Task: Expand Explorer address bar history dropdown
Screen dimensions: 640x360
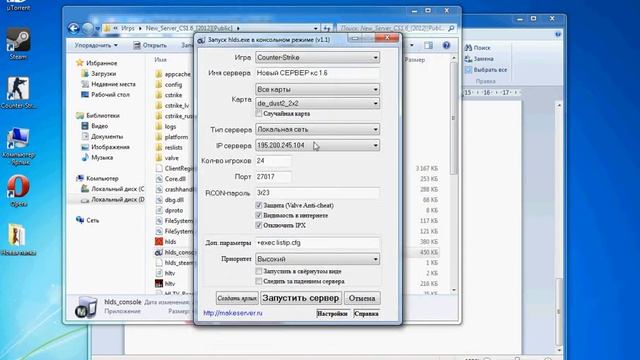Action: tap(316, 28)
